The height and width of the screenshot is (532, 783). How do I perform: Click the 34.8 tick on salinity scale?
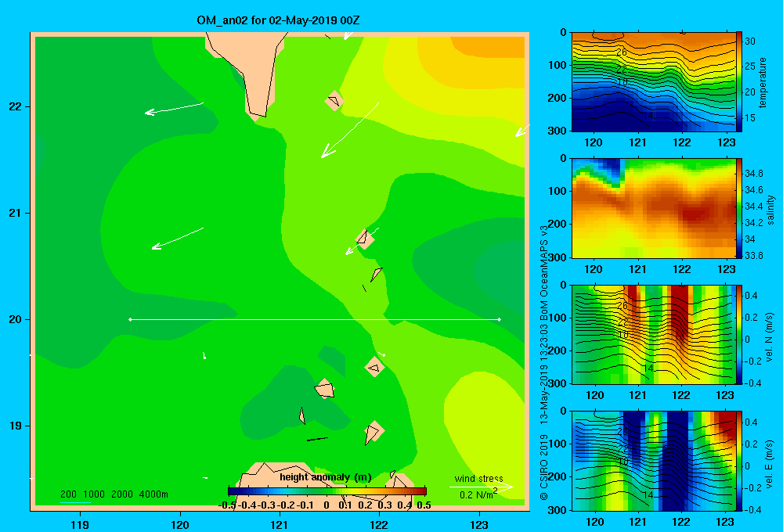point(753,174)
